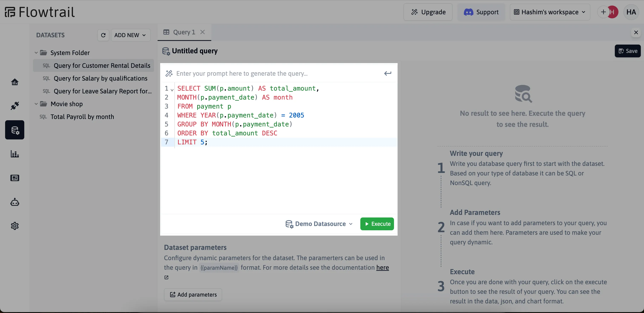This screenshot has width=644, height=313.
Task: Choose datasource from Demo Datasource dropdown
Action: pos(319,224)
